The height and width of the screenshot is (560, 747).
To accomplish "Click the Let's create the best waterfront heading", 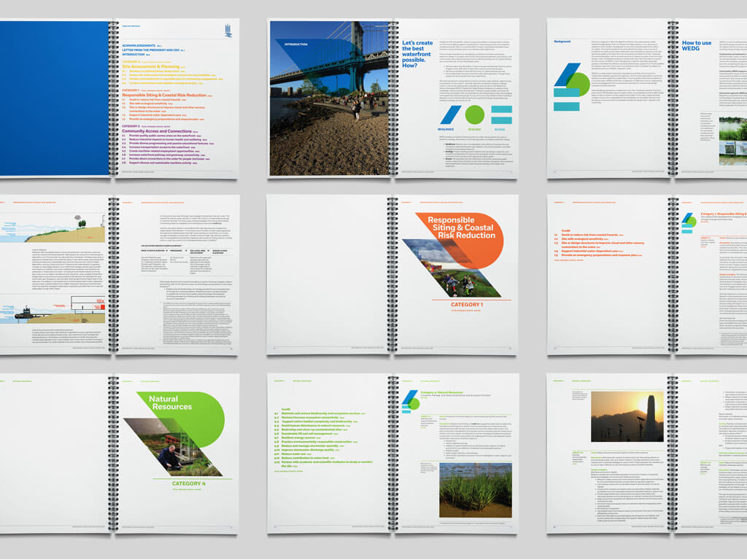I will (x=417, y=54).
